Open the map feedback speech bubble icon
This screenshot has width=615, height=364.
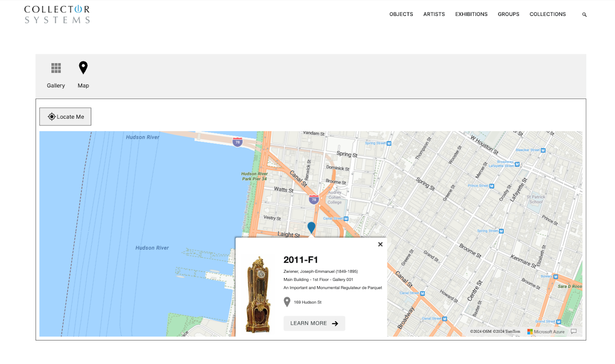click(x=573, y=331)
